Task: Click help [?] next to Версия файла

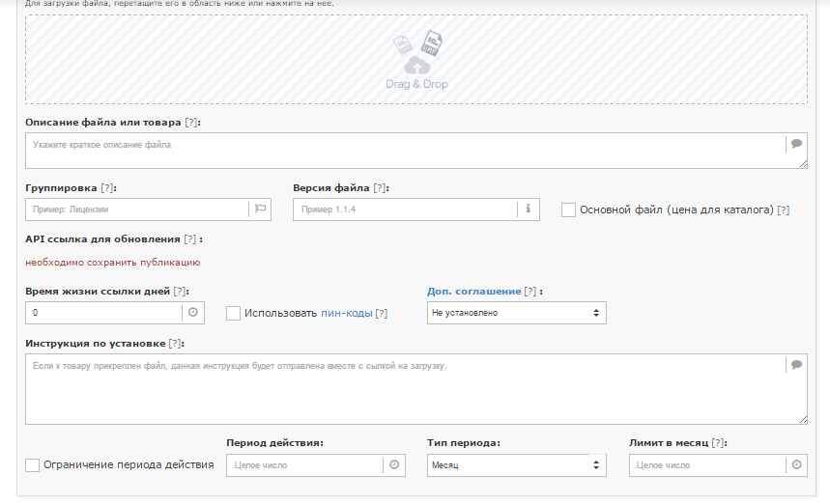Action: pyautogui.click(x=379, y=188)
